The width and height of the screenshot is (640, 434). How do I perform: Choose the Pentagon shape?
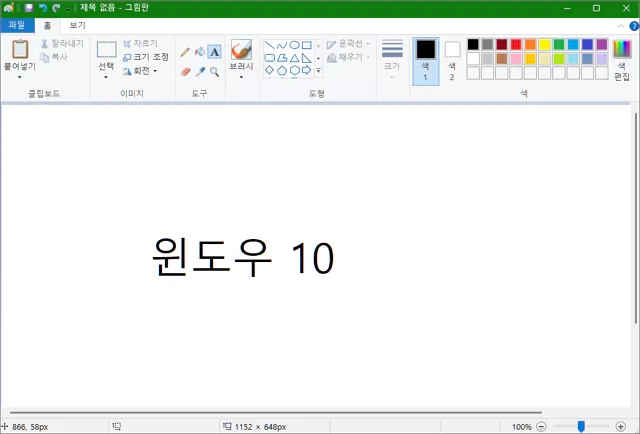click(282, 70)
